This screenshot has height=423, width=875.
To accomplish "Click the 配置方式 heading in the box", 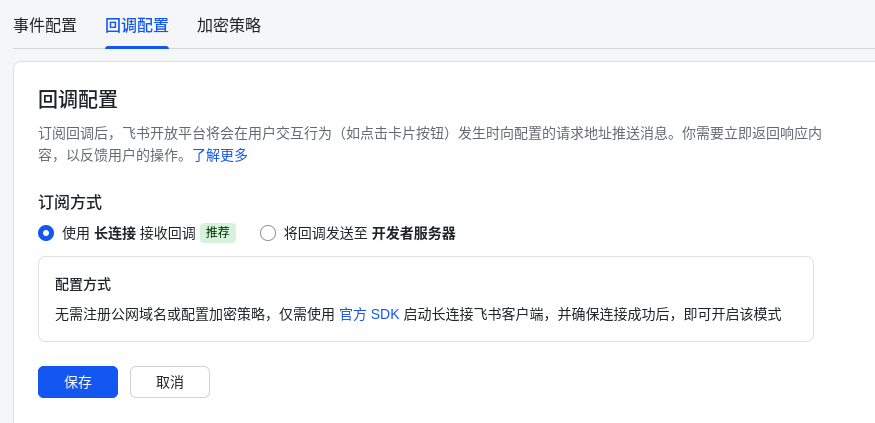I will pos(83,284).
